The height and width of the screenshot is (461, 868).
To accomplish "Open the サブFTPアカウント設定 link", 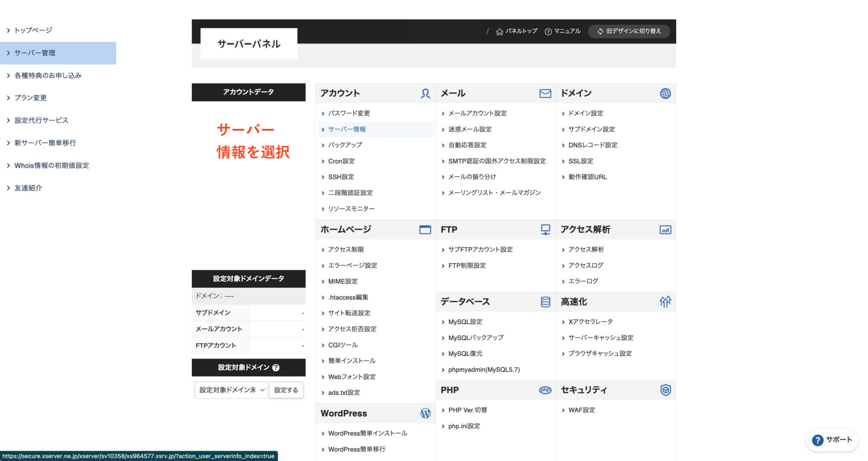I will pos(481,250).
